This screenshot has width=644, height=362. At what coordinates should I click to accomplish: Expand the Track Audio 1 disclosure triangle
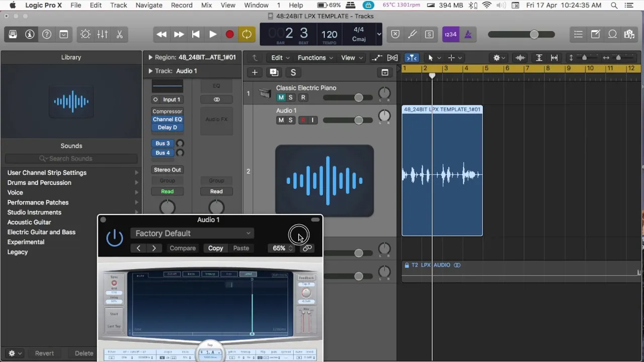150,71
